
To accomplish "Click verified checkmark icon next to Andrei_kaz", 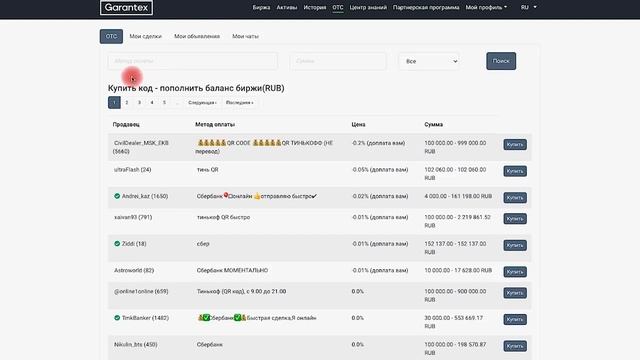I will click(x=117, y=196).
